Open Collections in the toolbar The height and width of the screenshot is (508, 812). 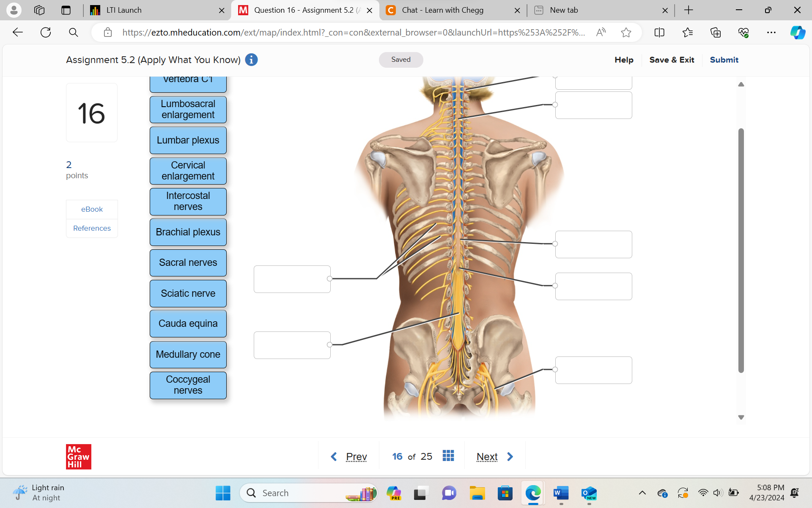716,32
